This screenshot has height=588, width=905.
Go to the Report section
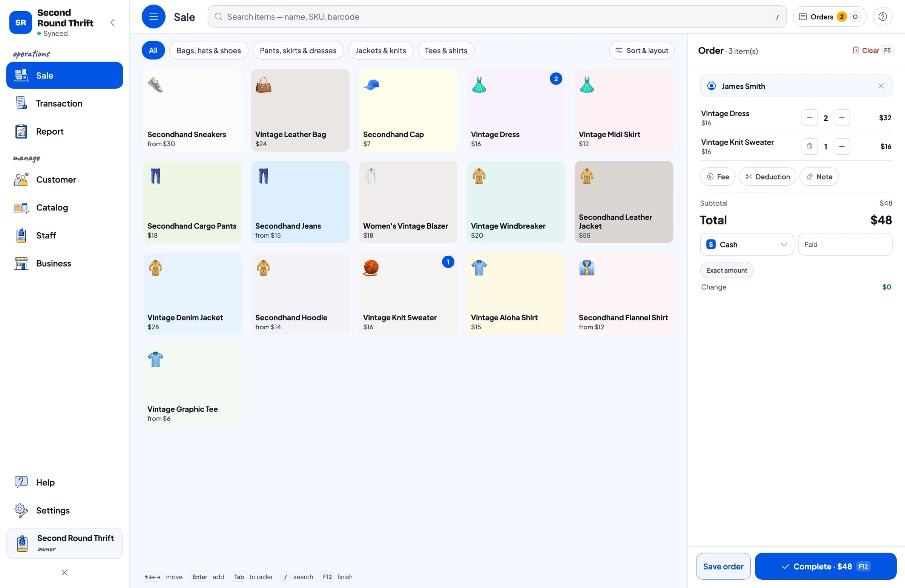(x=64, y=131)
